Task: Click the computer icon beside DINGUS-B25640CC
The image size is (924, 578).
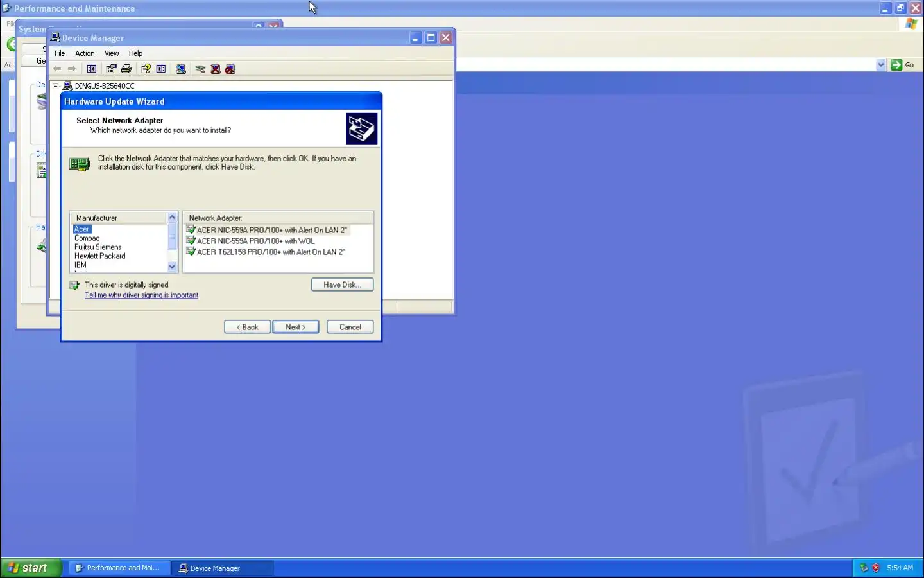Action: 67,85
